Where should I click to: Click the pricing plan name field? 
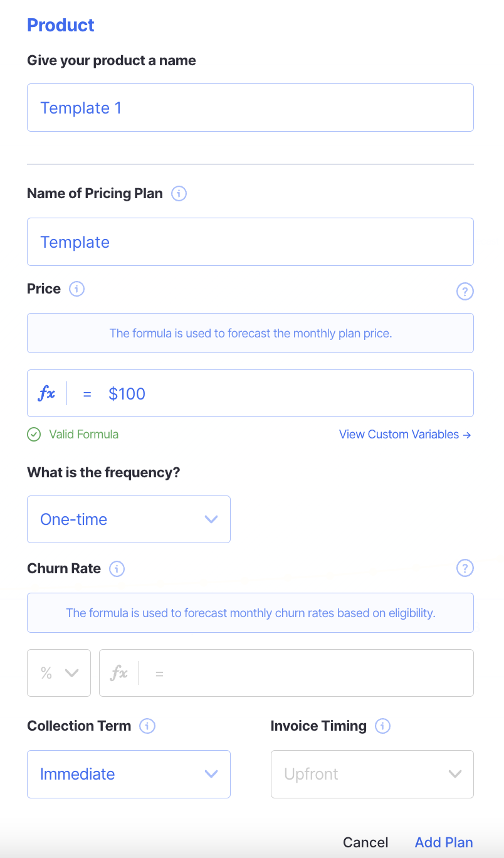250,242
